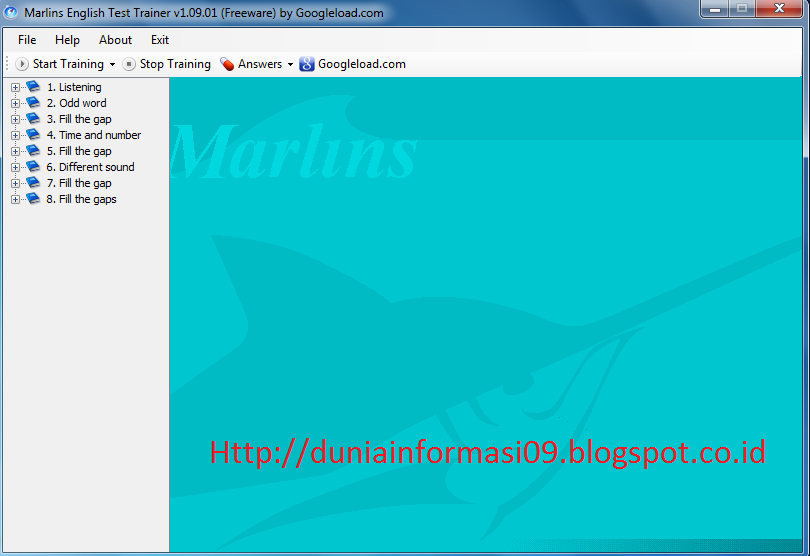This screenshot has height=556, width=810.
Task: Click the Answers pill icon
Action: coord(227,64)
